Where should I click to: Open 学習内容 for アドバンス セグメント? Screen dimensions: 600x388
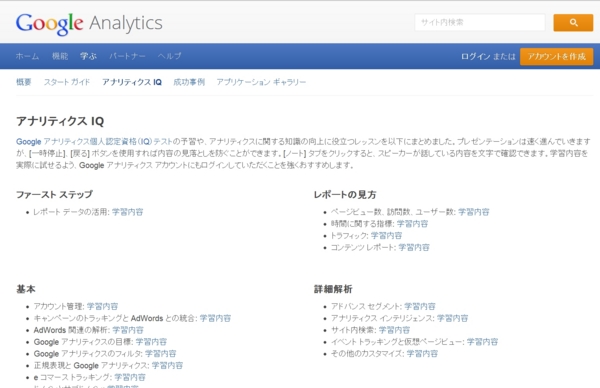[x=420, y=306]
